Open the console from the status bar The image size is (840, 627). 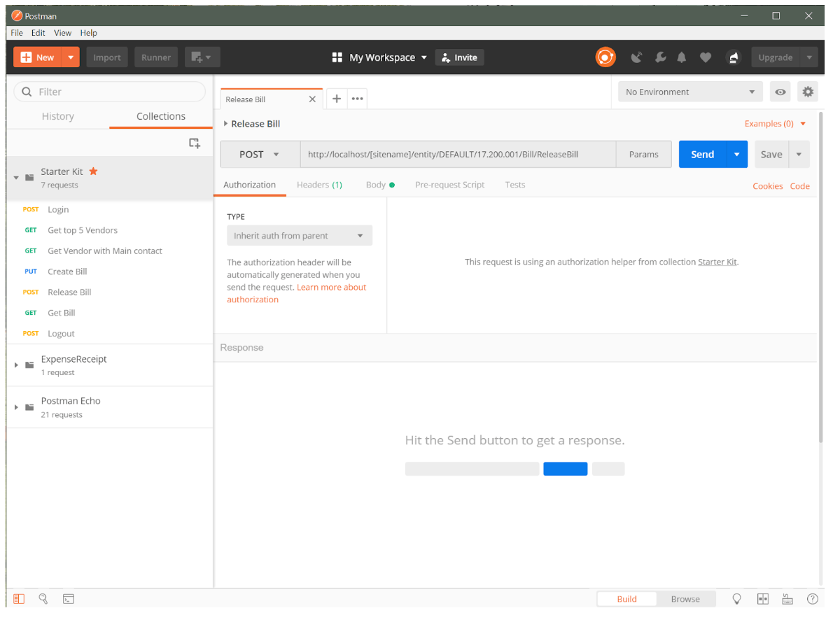point(68,599)
